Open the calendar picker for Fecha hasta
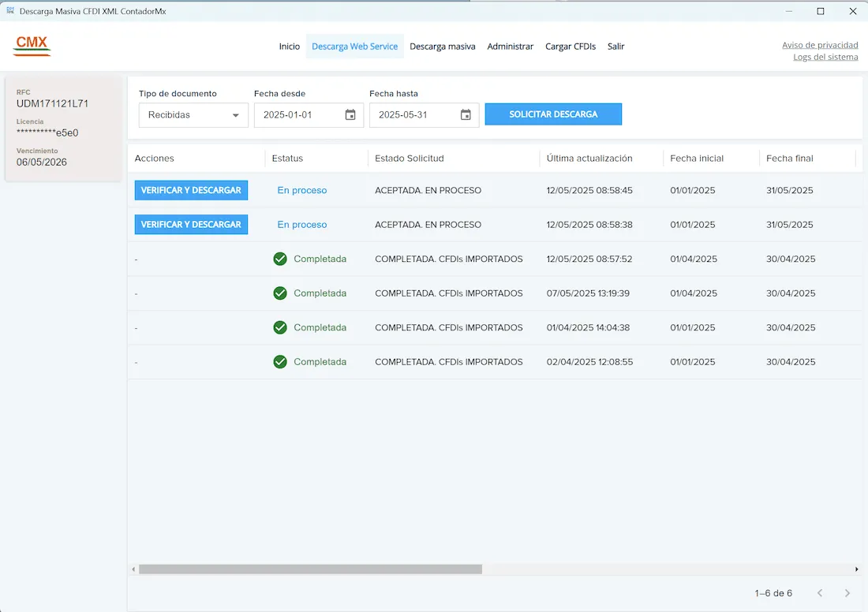This screenshot has height=612, width=868. (466, 114)
